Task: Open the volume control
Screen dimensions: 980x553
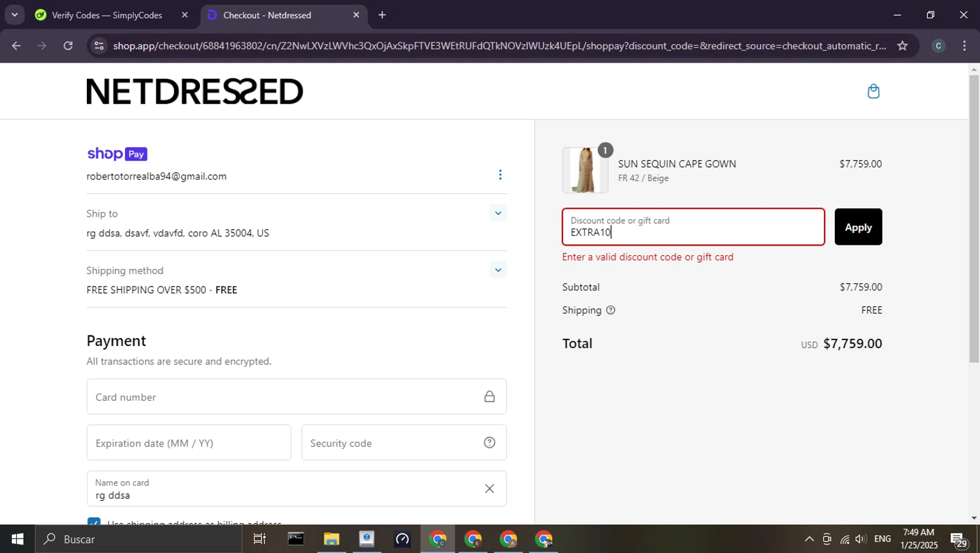Action: pyautogui.click(x=860, y=539)
